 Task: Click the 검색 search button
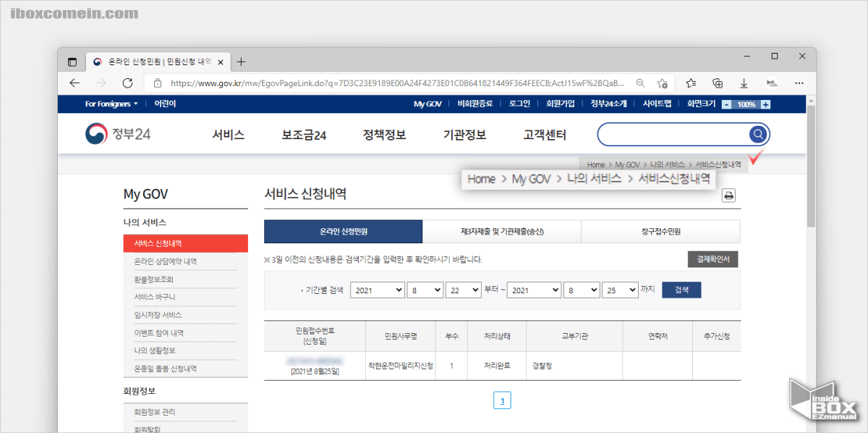coord(681,289)
